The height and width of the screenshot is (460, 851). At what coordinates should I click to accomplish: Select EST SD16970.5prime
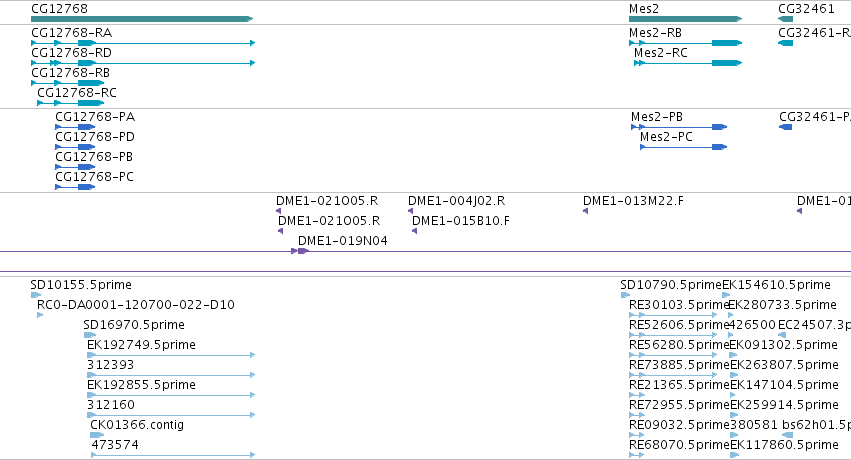(90, 335)
